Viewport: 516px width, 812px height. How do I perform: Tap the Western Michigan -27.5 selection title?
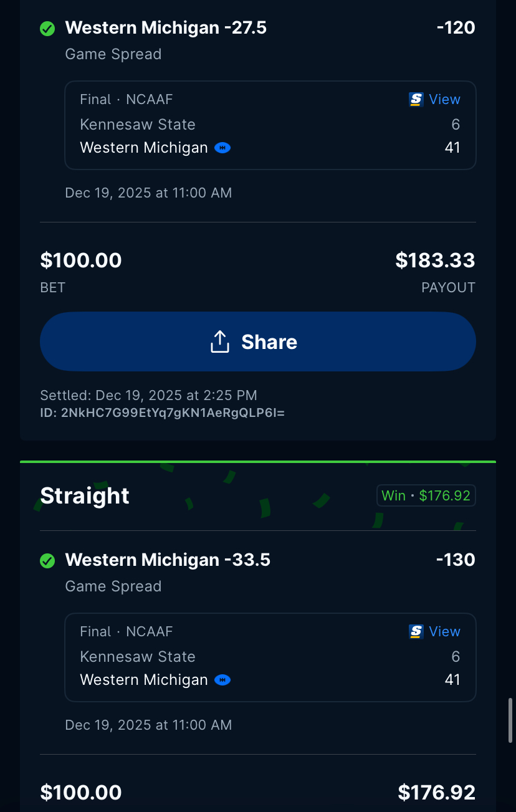point(166,28)
